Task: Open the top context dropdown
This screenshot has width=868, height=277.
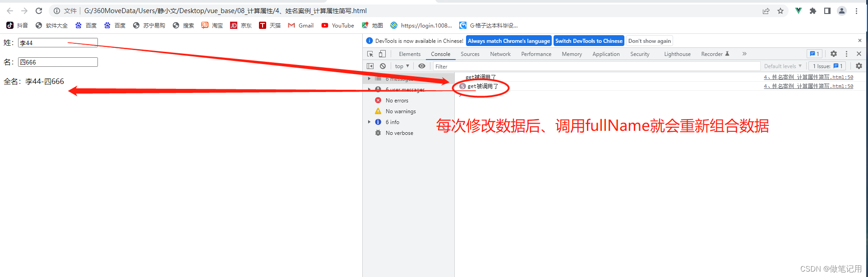Action: (x=402, y=66)
